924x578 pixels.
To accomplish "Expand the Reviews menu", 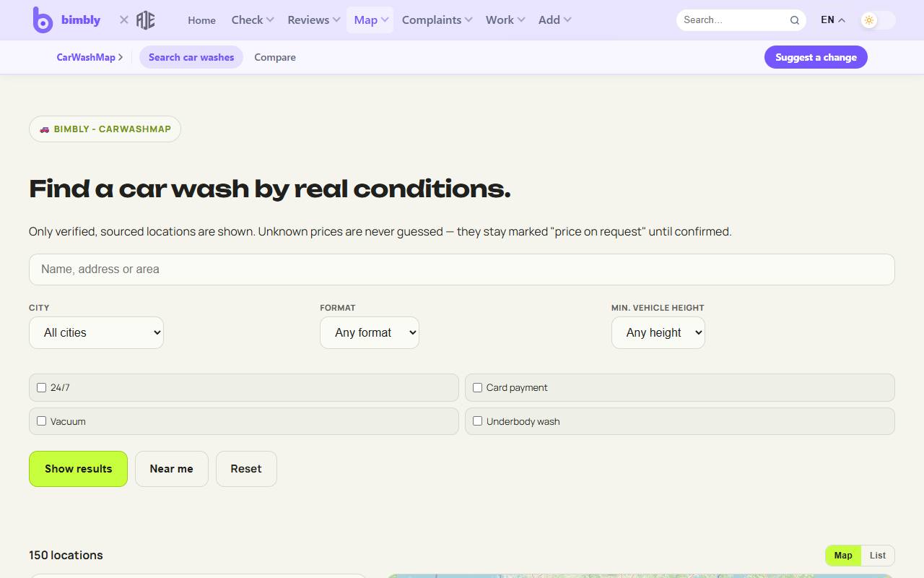I will click(314, 20).
